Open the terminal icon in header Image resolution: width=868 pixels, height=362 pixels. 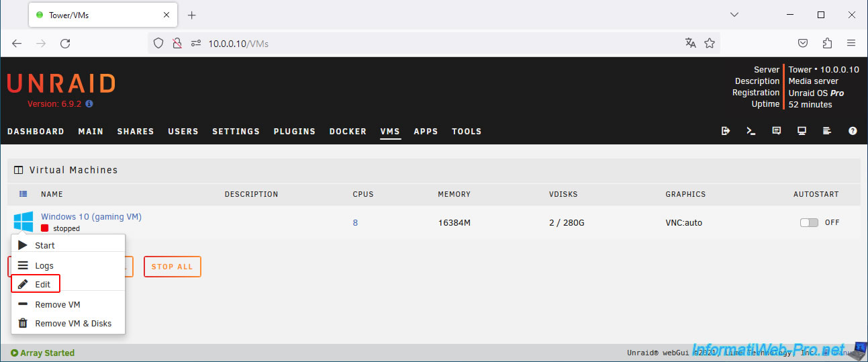(x=751, y=131)
